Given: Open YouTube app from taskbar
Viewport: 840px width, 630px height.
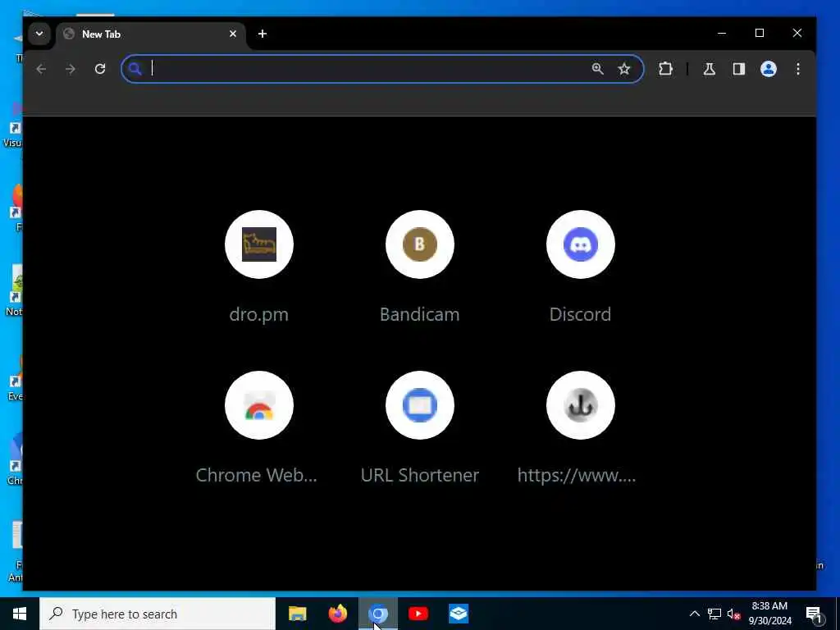Looking at the screenshot, I should [418, 614].
